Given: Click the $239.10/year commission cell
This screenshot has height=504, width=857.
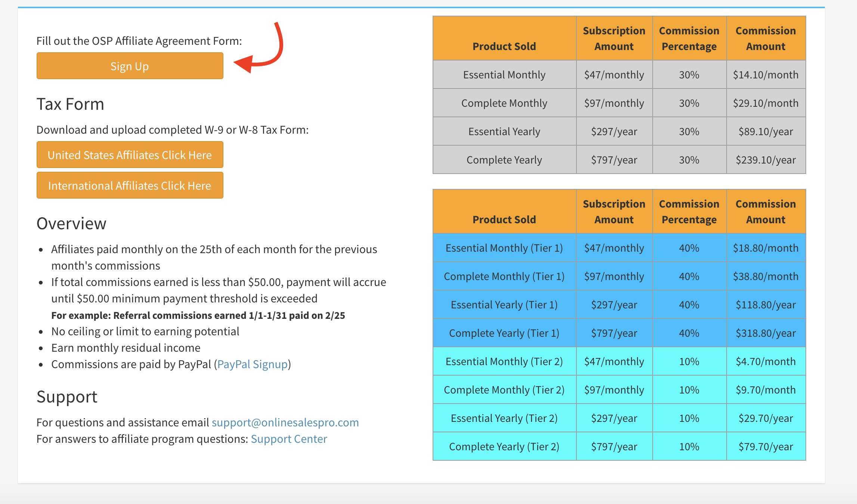Looking at the screenshot, I should click(766, 160).
